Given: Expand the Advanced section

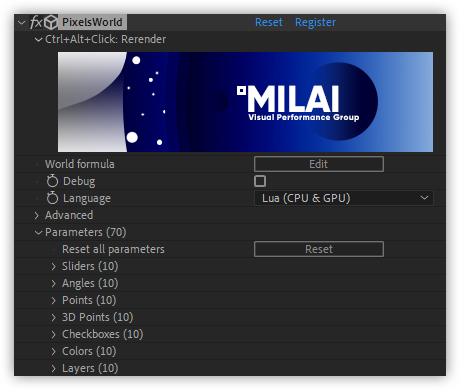Looking at the screenshot, I should (x=37, y=216).
